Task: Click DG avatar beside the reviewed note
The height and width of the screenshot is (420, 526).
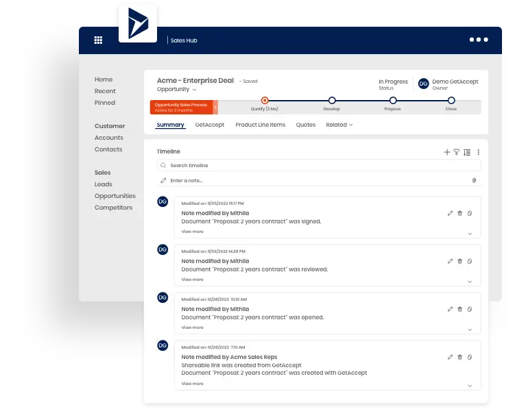Action: point(163,249)
